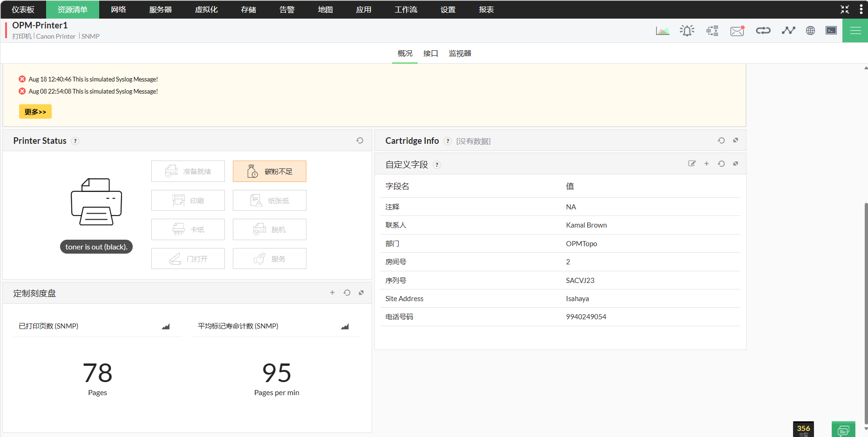868x437 pixels.
Task: Open the monitoring graph icon
Action: 788,30
